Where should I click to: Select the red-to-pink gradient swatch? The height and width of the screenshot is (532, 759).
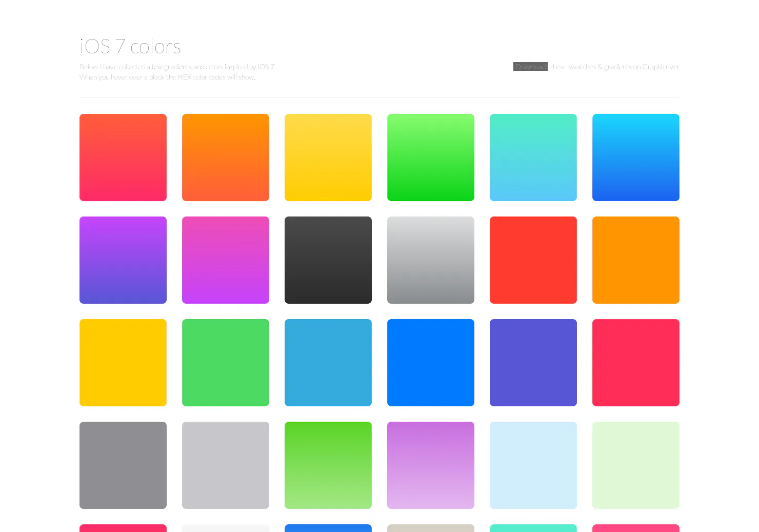123,157
